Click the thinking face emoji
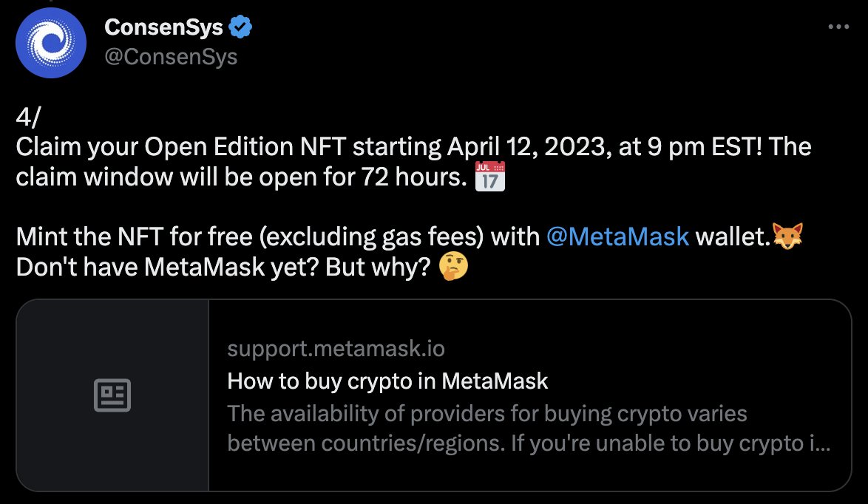 tap(453, 267)
